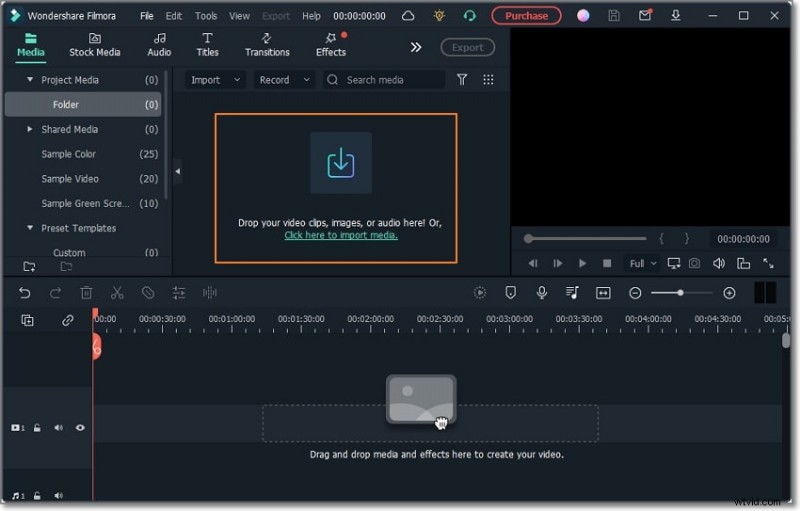Play the preview video
The height and width of the screenshot is (511, 800).
[x=582, y=263]
